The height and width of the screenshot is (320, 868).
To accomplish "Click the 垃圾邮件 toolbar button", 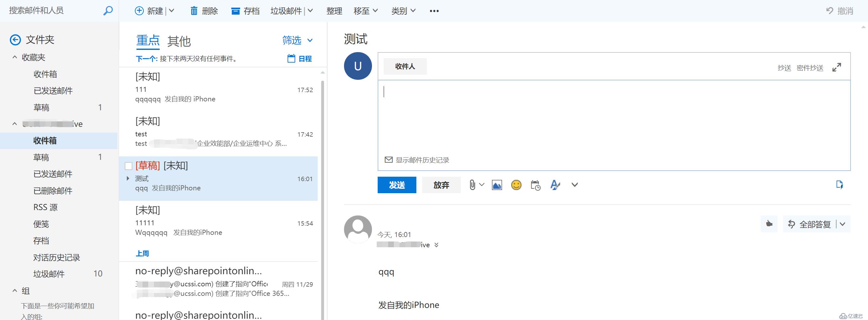I will coord(286,11).
